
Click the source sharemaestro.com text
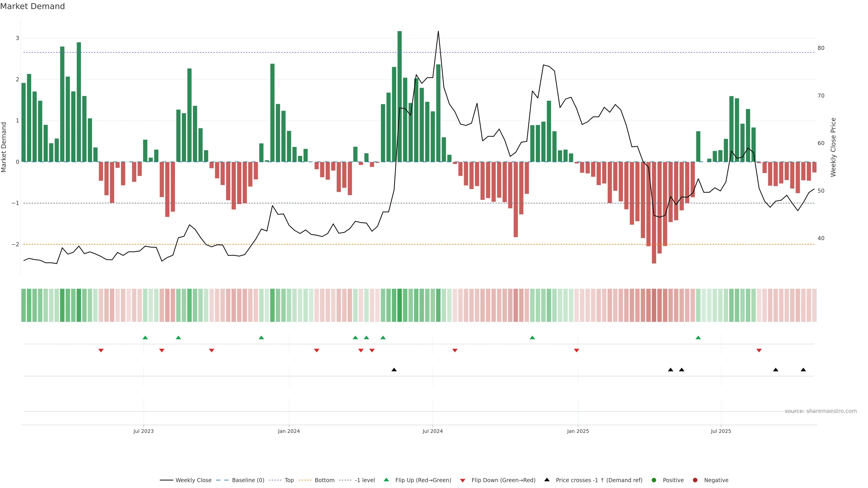(821, 411)
